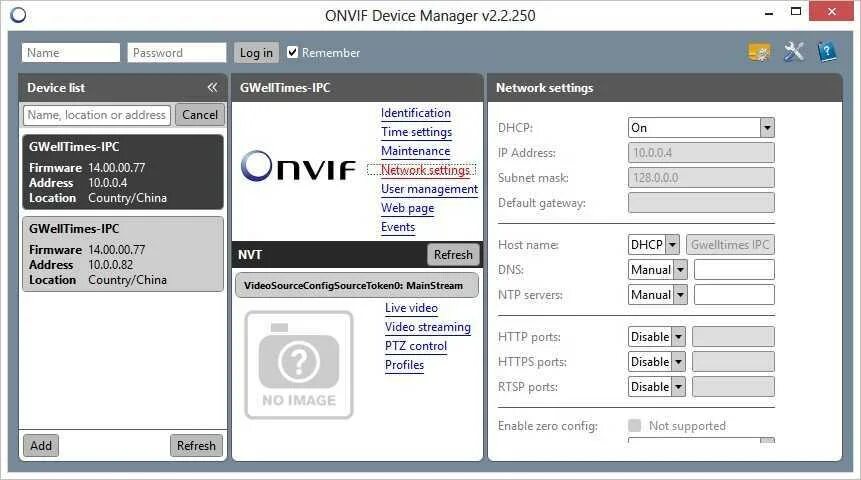Focus the NTP servers address field
Image resolution: width=861 pixels, height=480 pixels.
(734, 295)
